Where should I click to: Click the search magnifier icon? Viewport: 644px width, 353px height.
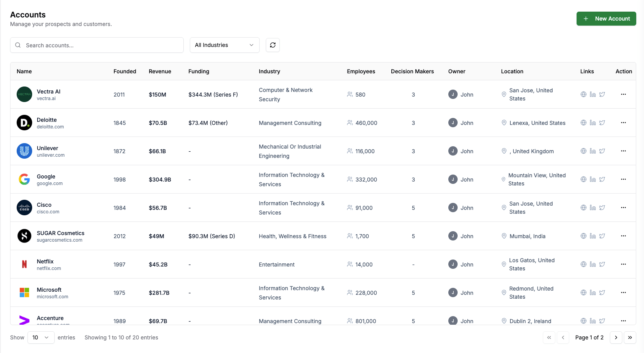pyautogui.click(x=18, y=45)
